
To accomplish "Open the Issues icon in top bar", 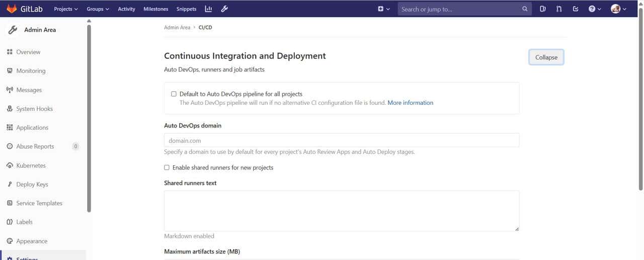I will (x=542, y=9).
